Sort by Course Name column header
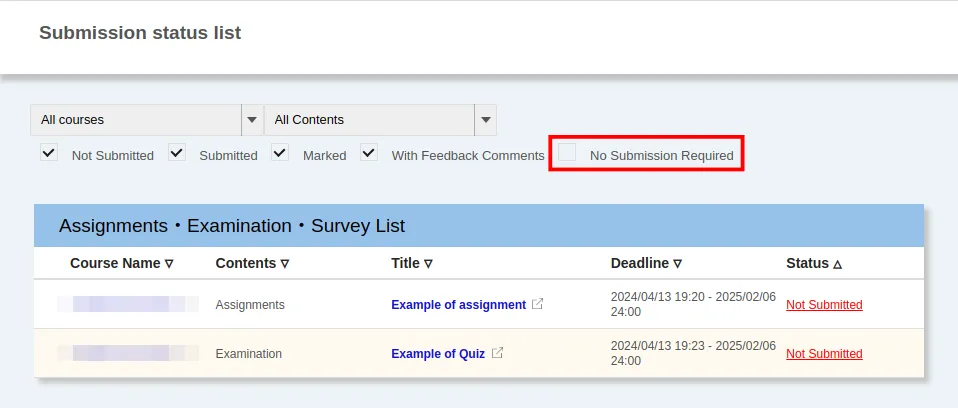The width and height of the screenshot is (958, 408). [x=121, y=263]
